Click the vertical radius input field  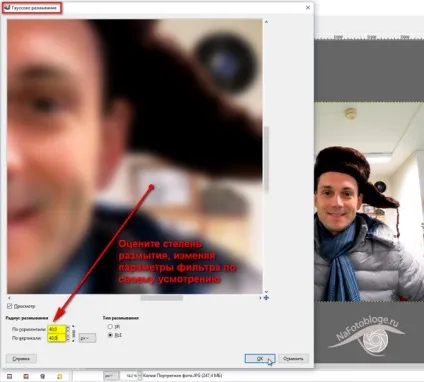click(57, 338)
